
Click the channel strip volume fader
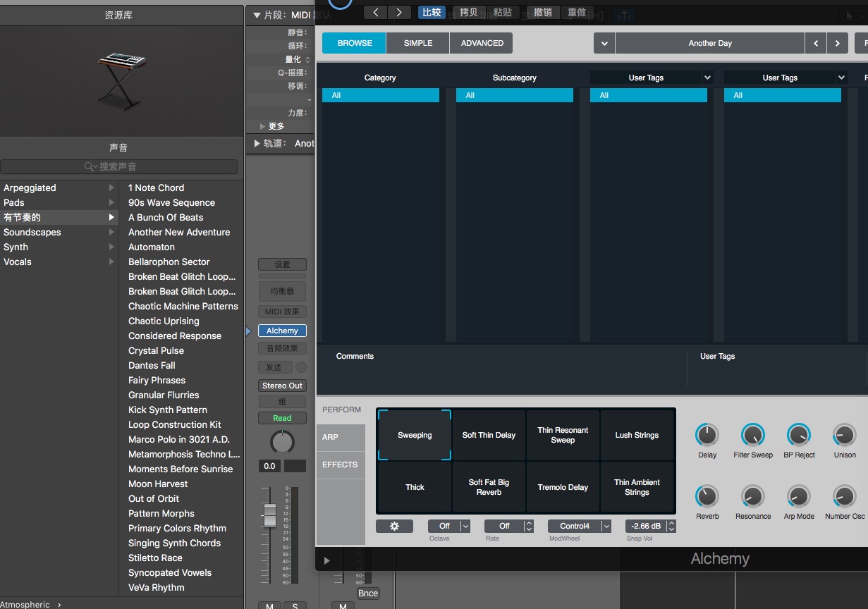[x=269, y=515]
